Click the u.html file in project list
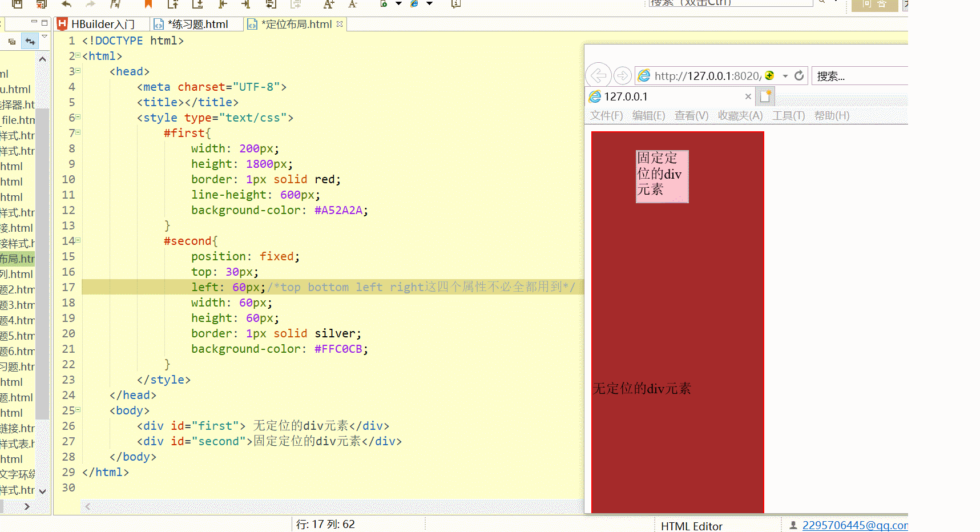The height and width of the screenshot is (532, 980). [x=15, y=89]
